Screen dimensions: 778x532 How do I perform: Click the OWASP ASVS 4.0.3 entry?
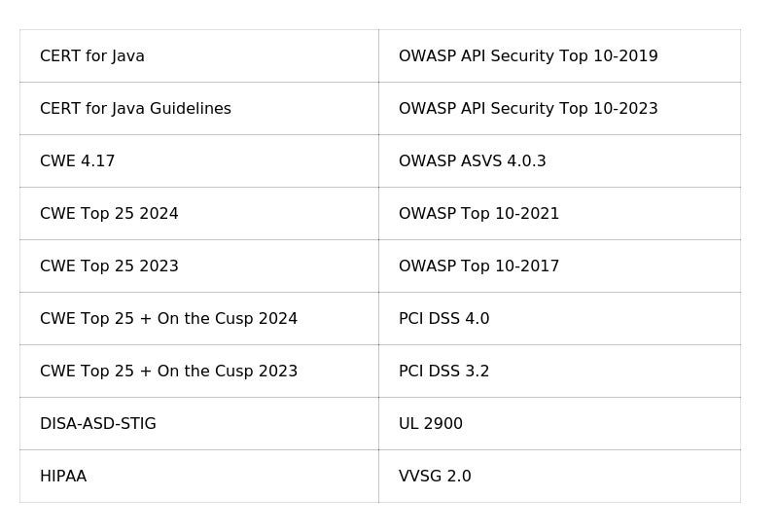(x=473, y=161)
